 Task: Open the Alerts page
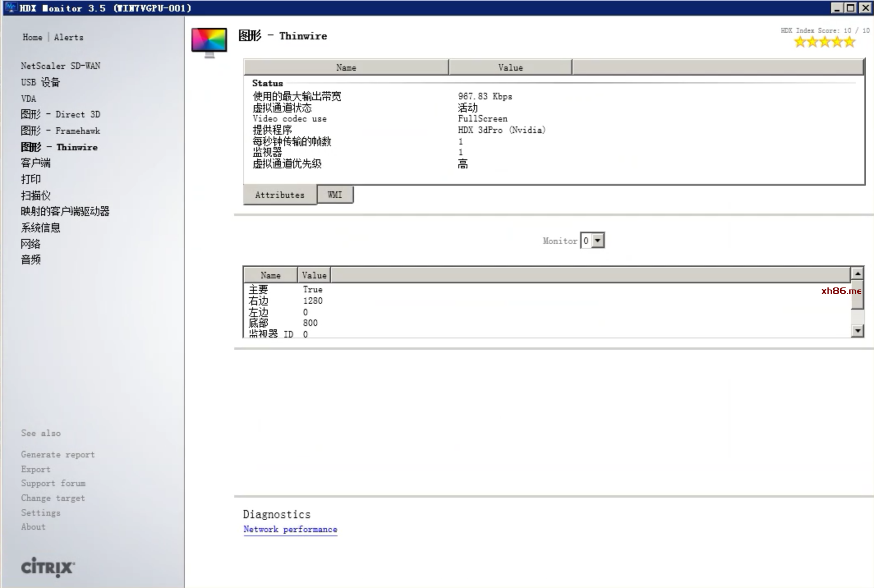pyautogui.click(x=69, y=37)
